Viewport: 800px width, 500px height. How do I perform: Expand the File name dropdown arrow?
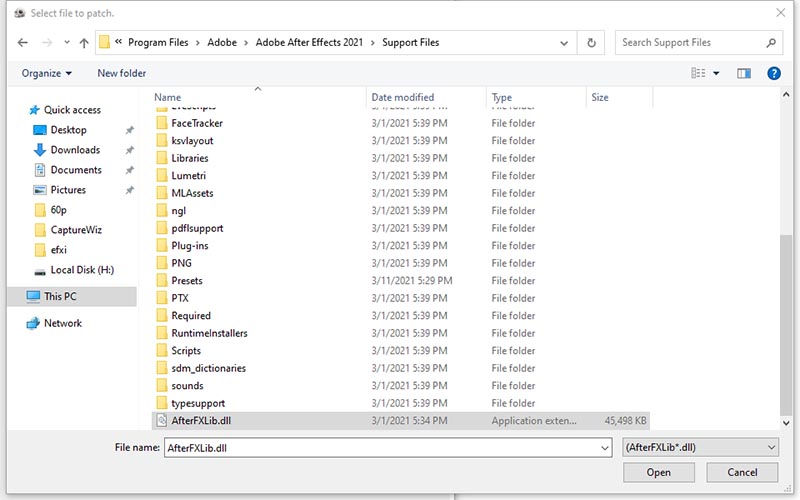pos(605,447)
